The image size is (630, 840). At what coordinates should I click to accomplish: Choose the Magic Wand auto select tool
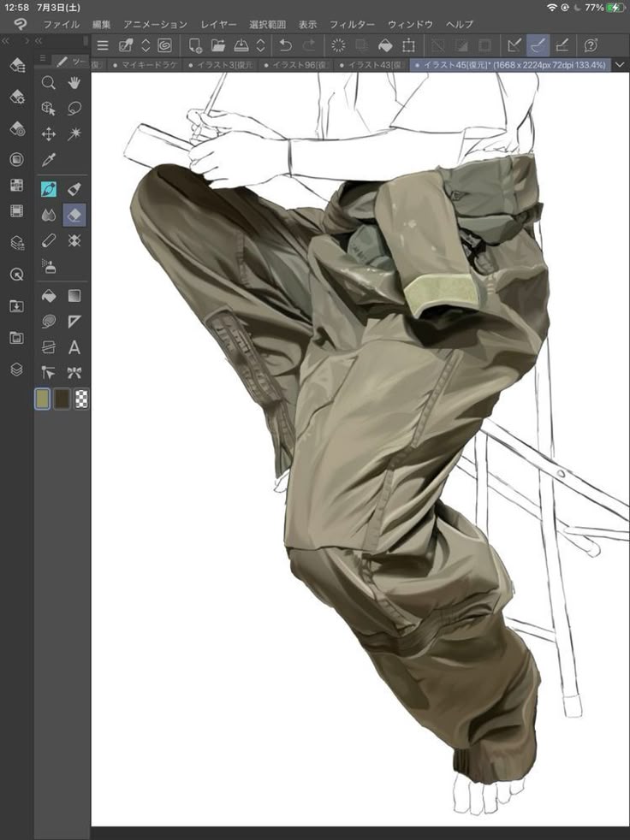(x=74, y=133)
